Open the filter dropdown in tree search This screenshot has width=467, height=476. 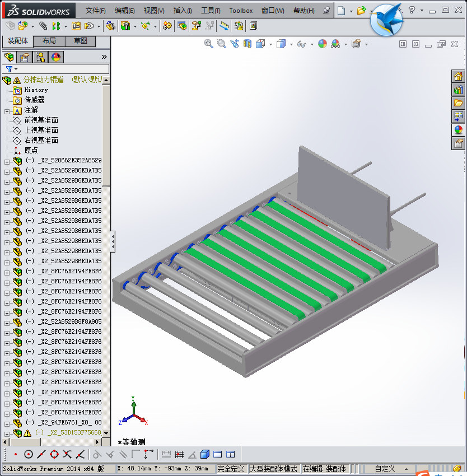[16, 69]
